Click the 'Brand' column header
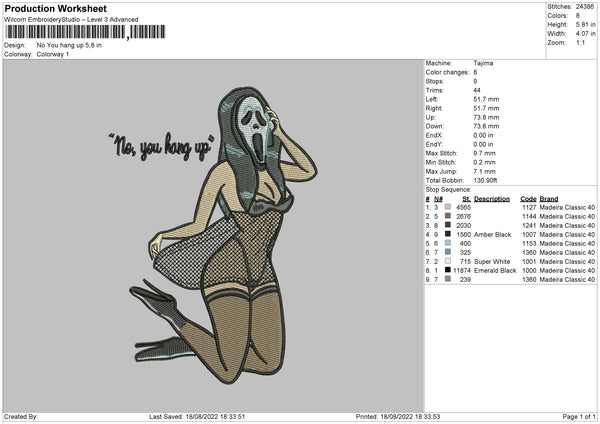Screen dimensions: 600x424 549,199
